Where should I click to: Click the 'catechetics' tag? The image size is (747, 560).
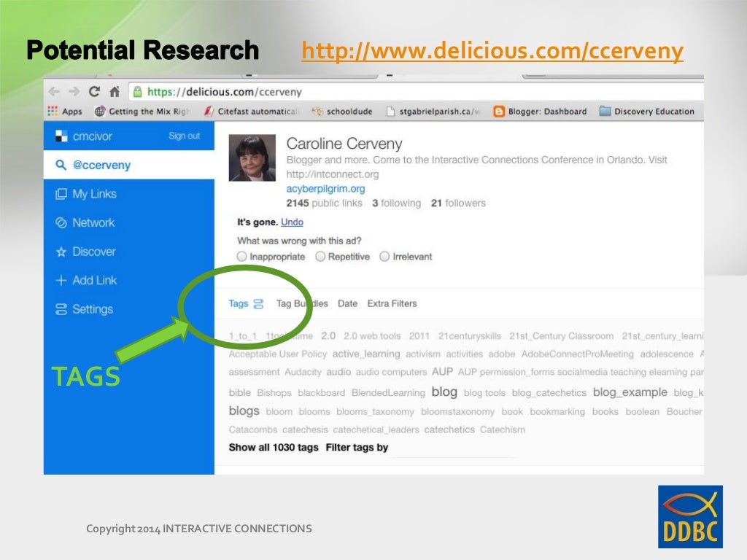(x=449, y=429)
